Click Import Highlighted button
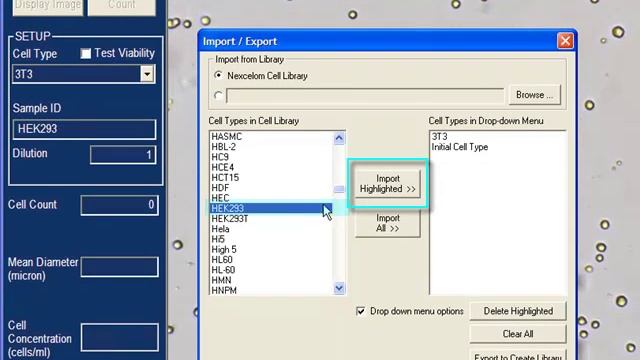This screenshot has width=640, height=360. 388,184
